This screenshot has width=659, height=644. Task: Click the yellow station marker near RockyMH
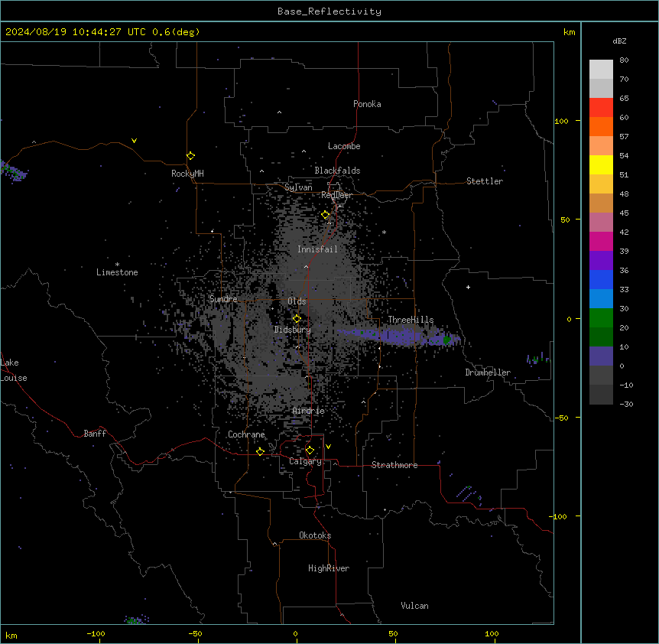(190, 156)
